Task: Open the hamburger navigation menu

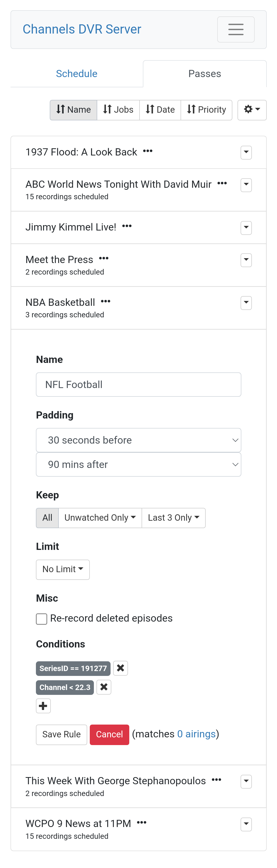Action: (x=235, y=30)
